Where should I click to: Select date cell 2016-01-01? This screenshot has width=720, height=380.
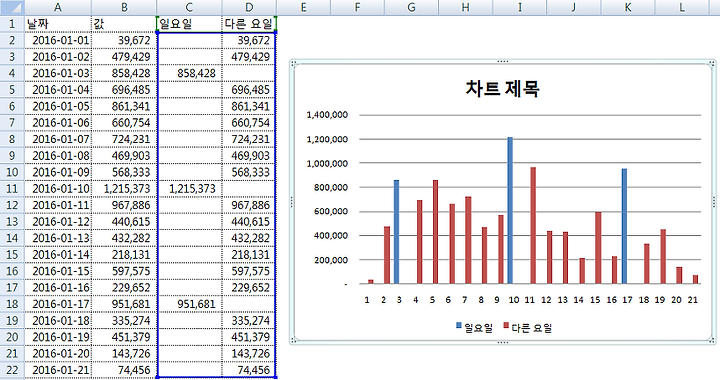click(x=58, y=40)
